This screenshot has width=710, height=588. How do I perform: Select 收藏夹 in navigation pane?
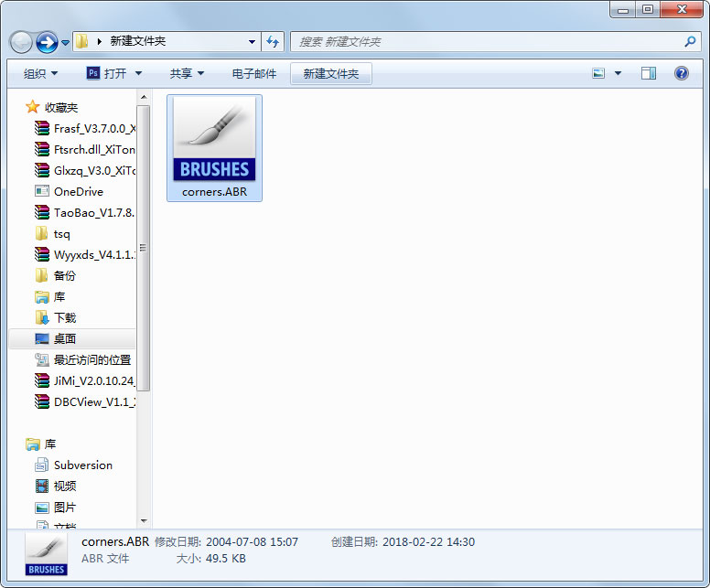(61, 108)
